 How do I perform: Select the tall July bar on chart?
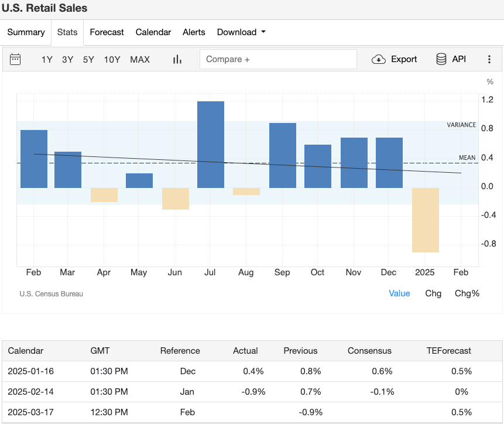tap(210, 143)
